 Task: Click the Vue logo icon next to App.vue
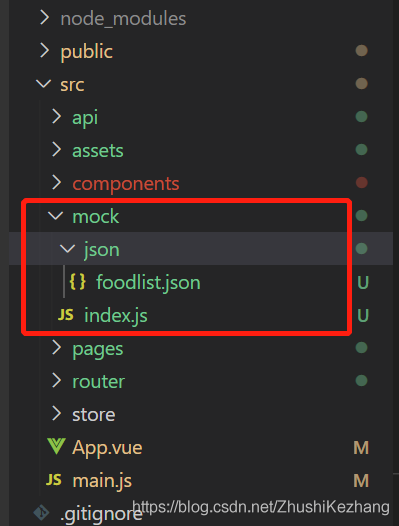click(56, 446)
